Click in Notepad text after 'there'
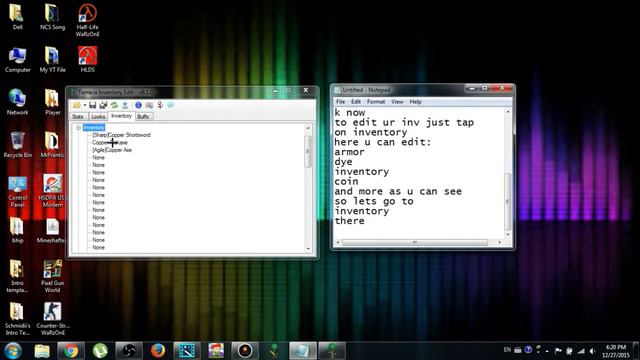 pos(366,221)
